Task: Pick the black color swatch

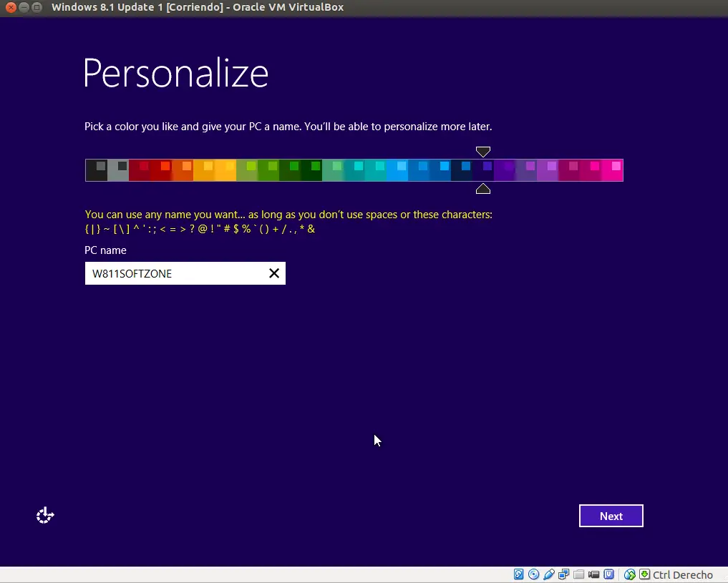Action: point(97,170)
